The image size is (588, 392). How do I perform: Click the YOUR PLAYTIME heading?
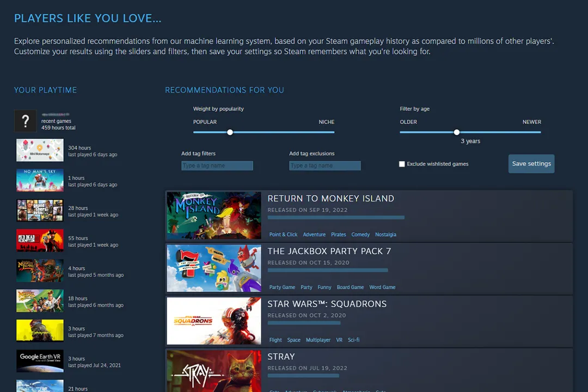pos(45,90)
